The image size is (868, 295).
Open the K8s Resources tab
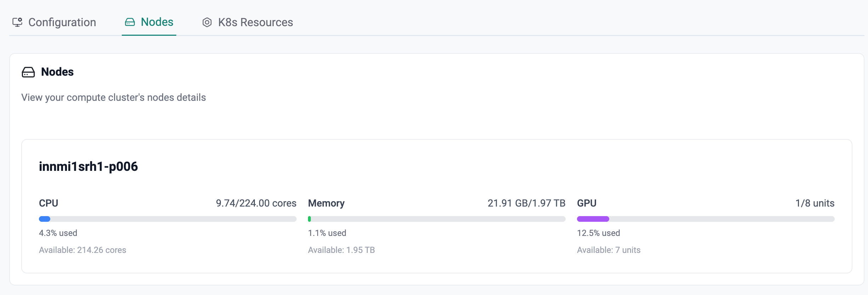pos(255,22)
